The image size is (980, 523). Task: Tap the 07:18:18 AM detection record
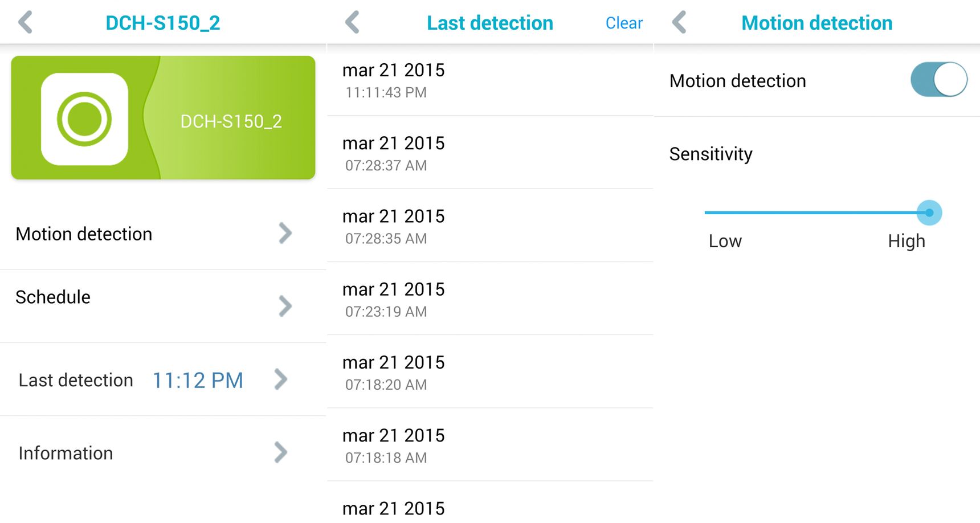(x=490, y=445)
